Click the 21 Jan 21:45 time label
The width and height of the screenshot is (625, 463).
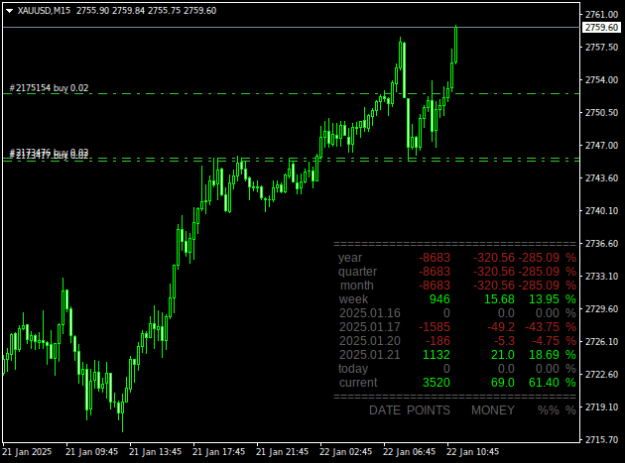point(282,452)
